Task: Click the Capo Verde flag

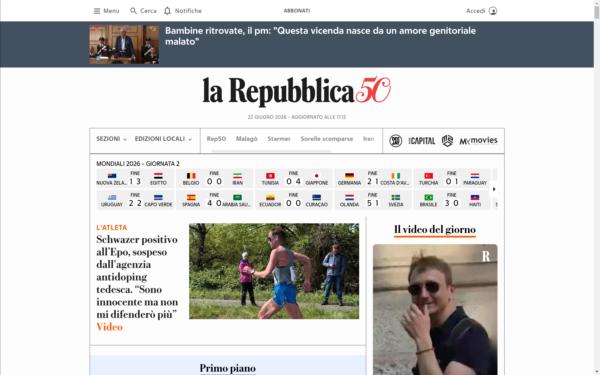Action: [158, 197]
